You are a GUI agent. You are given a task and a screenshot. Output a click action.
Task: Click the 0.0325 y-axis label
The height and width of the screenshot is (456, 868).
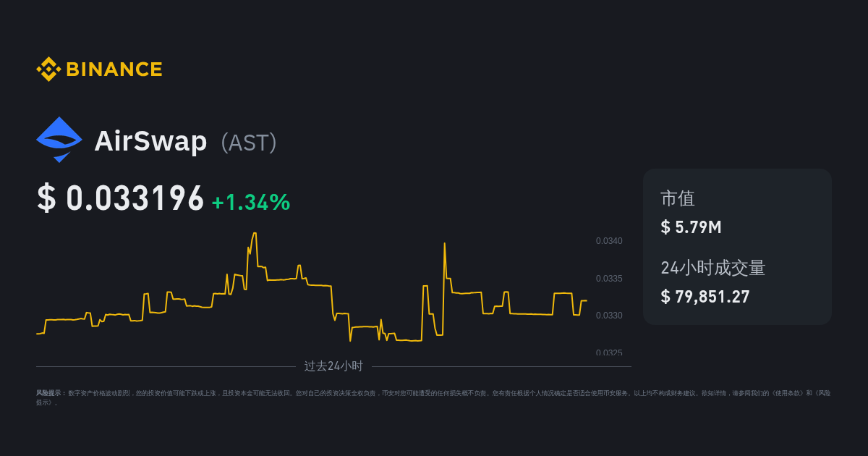[609, 352]
